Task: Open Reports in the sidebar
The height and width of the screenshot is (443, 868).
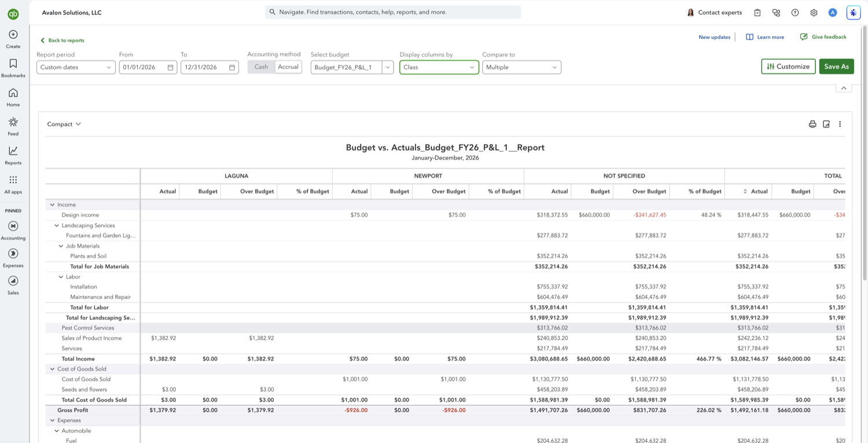Action: point(13,155)
